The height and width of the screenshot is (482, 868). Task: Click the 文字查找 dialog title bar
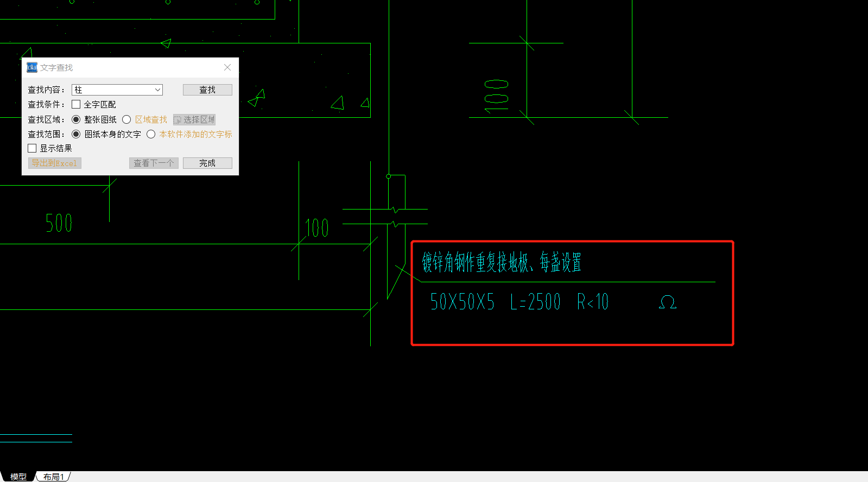pyautogui.click(x=130, y=67)
